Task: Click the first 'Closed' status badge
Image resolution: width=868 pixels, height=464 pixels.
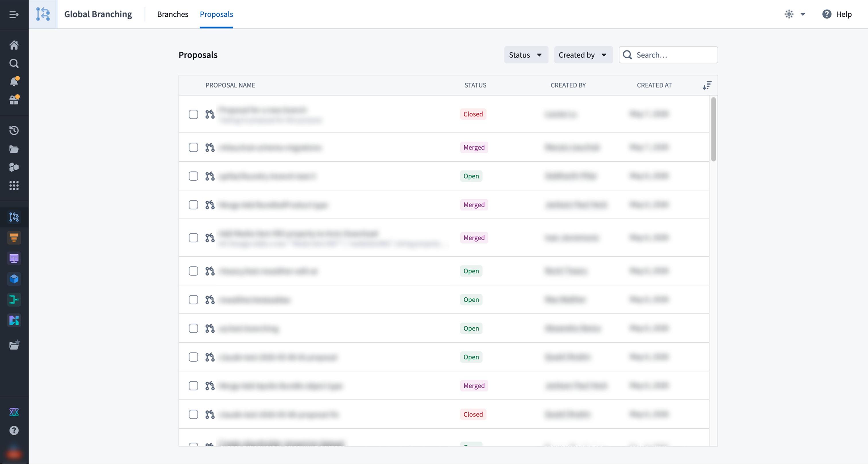Action: (473, 114)
